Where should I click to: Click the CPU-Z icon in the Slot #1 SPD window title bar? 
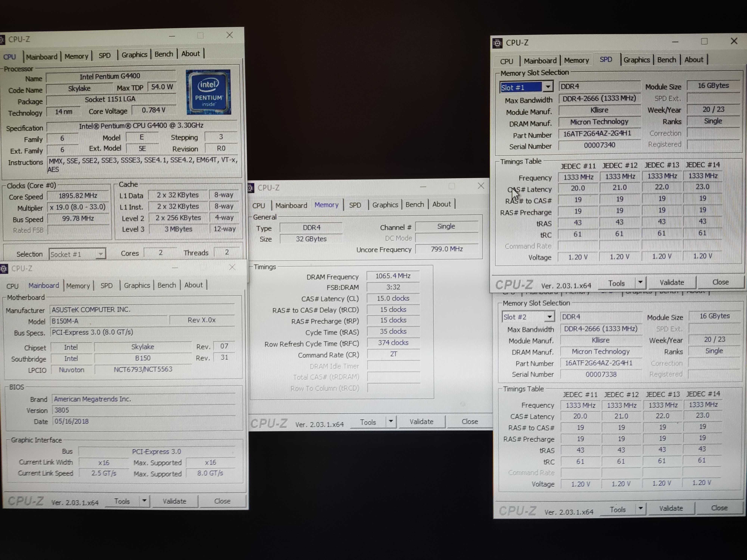tap(498, 43)
